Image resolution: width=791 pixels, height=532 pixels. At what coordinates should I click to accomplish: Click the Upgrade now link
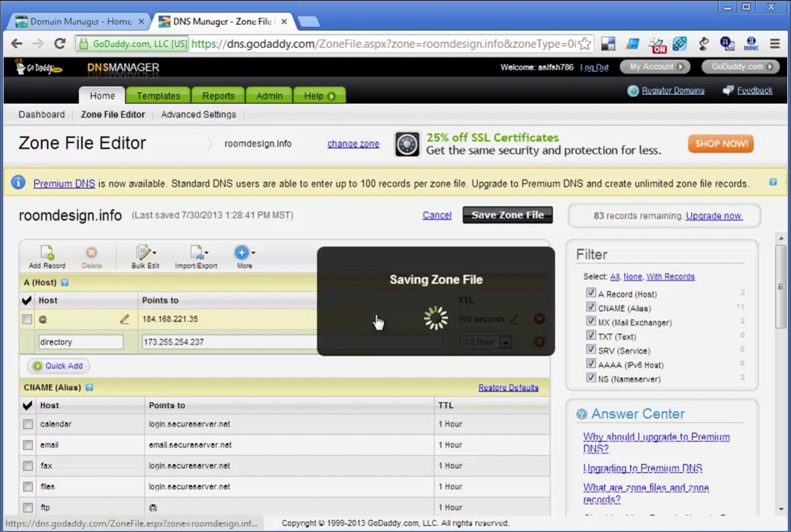[714, 216]
